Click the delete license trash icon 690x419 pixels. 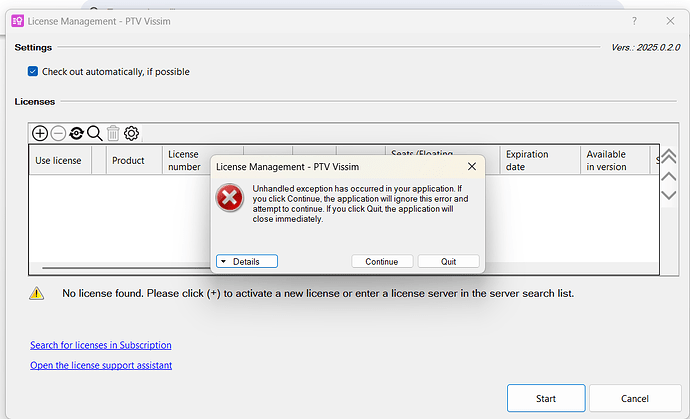[x=113, y=133]
